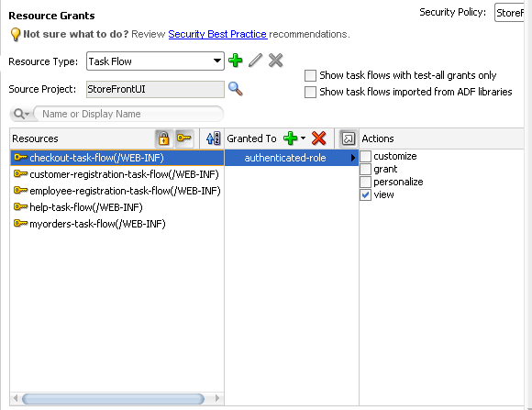Image resolution: width=532 pixels, height=410 pixels.
Task: Open the Security Policy dropdown
Action: click(x=510, y=13)
